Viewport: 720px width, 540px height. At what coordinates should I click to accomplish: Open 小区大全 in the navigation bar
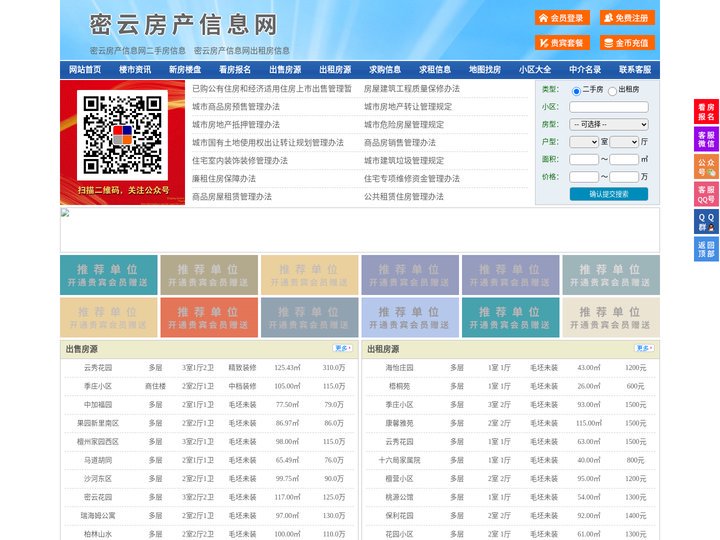(535, 70)
